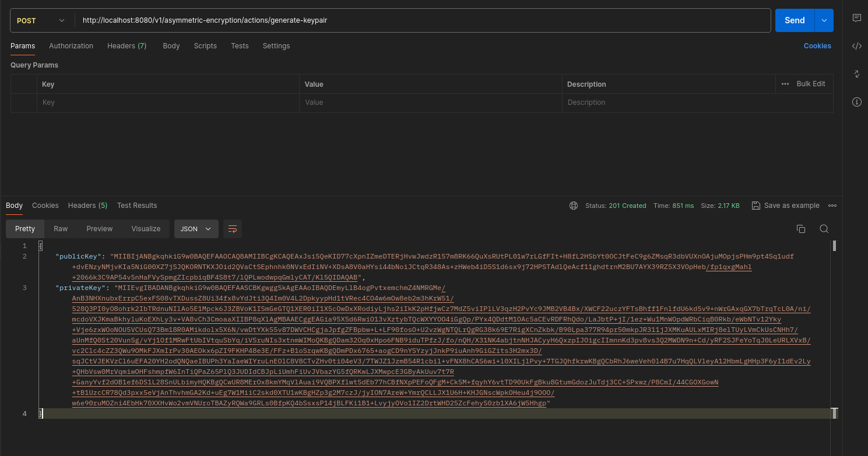Switch to the request Params tab
Screen dimensions: 868x456
[23, 46]
